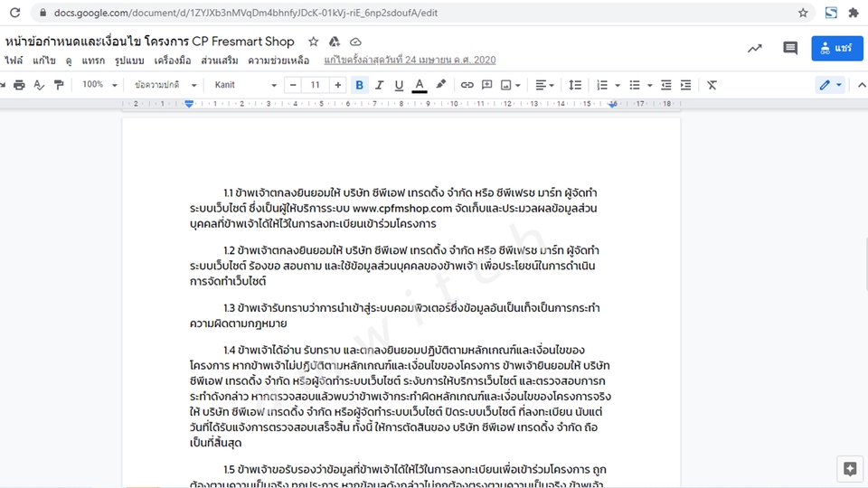Click the move to Drive folder icon
This screenshot has width=868, height=488.
[335, 42]
